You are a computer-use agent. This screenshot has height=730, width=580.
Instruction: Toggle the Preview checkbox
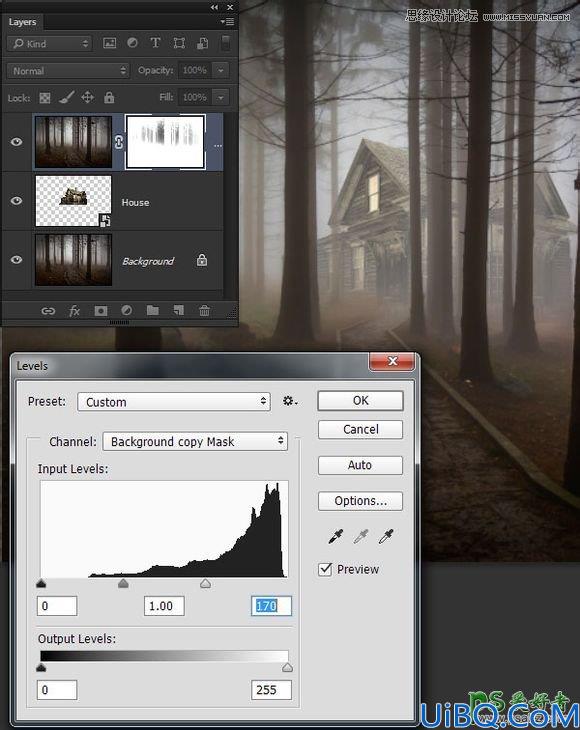(x=325, y=569)
